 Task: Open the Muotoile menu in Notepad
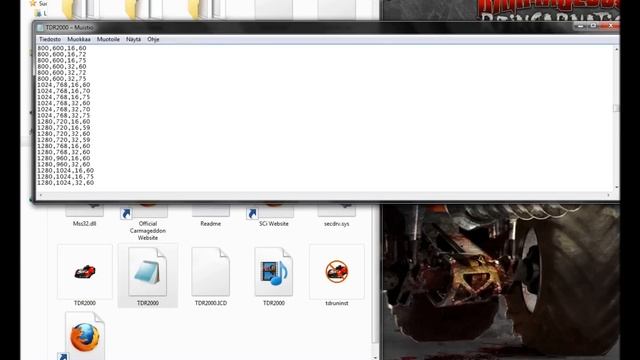pos(108,39)
